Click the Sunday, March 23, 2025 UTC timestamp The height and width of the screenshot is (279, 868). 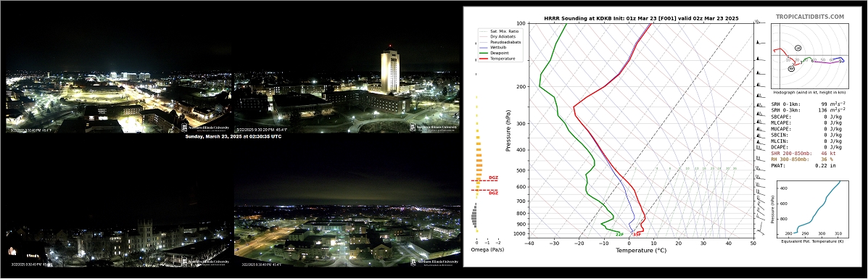233,137
